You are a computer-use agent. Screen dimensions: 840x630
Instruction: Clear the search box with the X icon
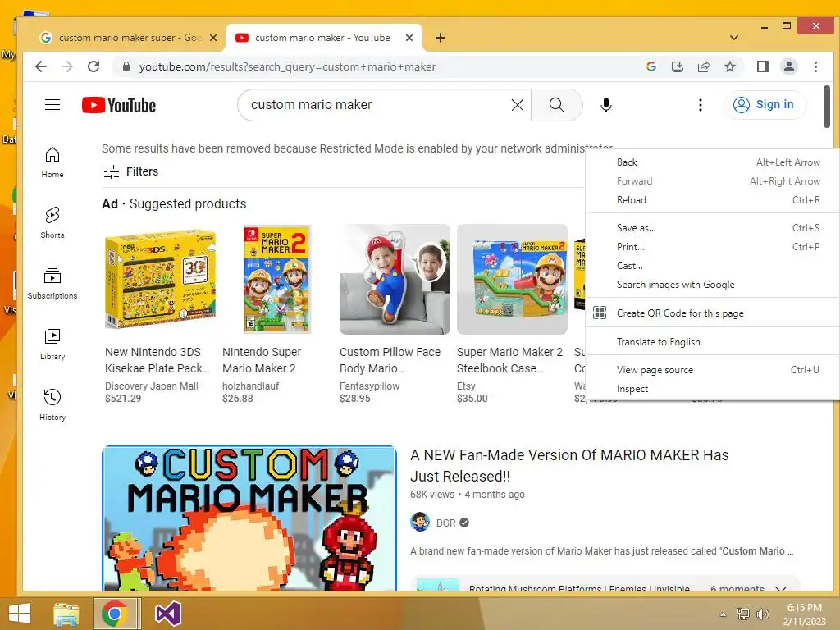(x=517, y=105)
